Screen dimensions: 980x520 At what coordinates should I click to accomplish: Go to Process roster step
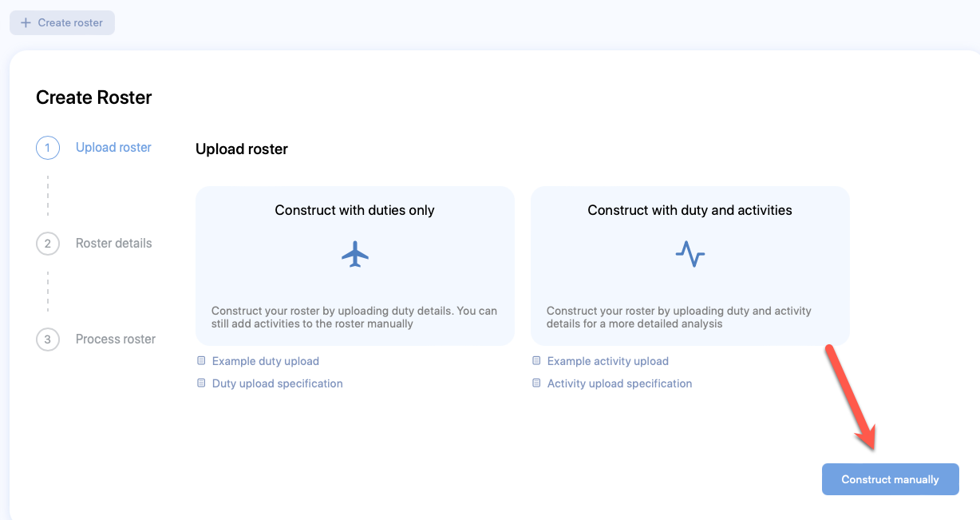(116, 339)
